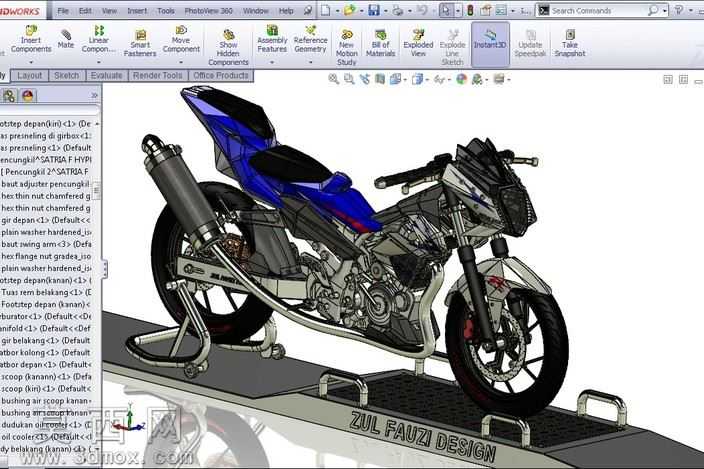The image size is (704, 469).
Task: Open the View Orientation dropdown arrow
Action: 405,80
